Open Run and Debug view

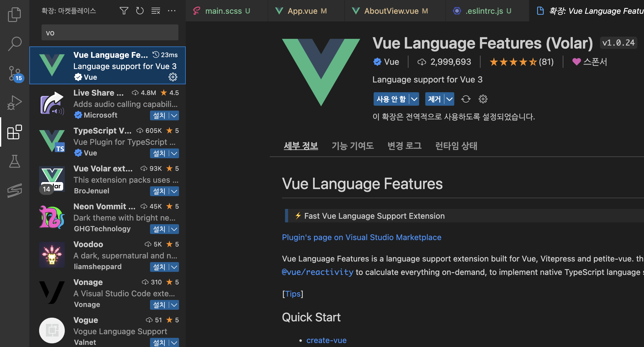pos(14,103)
